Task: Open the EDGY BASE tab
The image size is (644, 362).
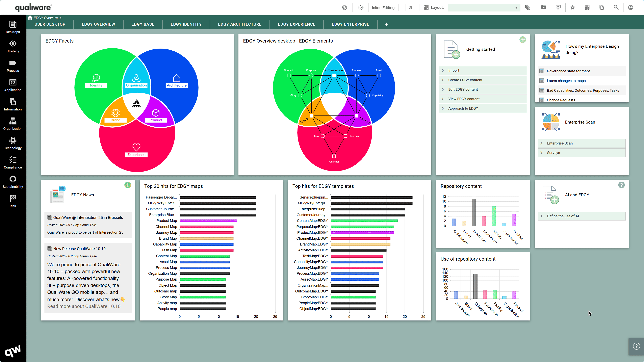Action: pos(143,24)
